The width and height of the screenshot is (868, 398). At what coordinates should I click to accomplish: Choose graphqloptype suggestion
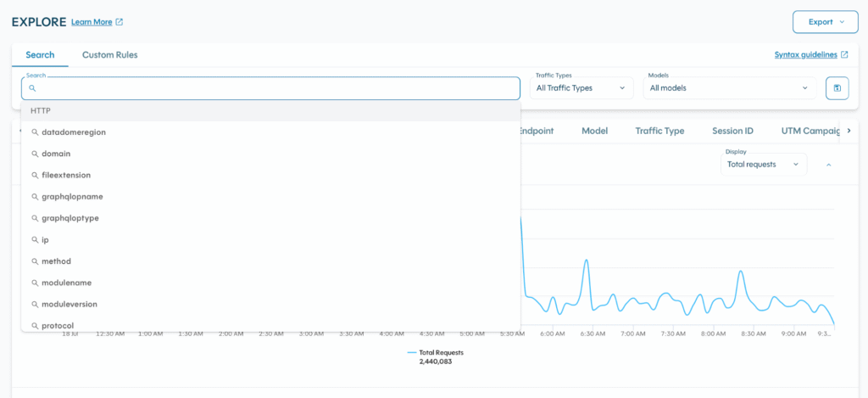[270, 218]
